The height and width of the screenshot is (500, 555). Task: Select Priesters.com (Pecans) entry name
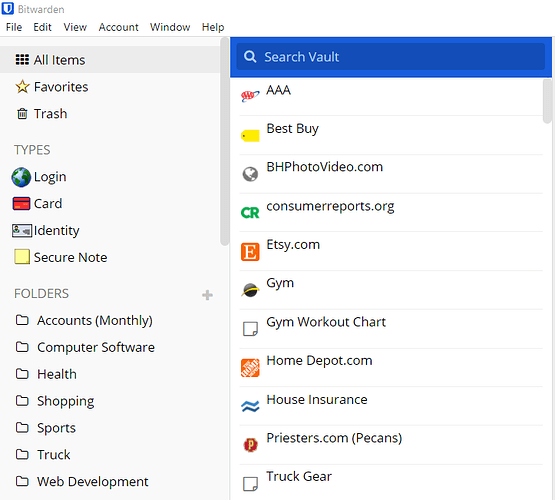pyautogui.click(x=334, y=438)
